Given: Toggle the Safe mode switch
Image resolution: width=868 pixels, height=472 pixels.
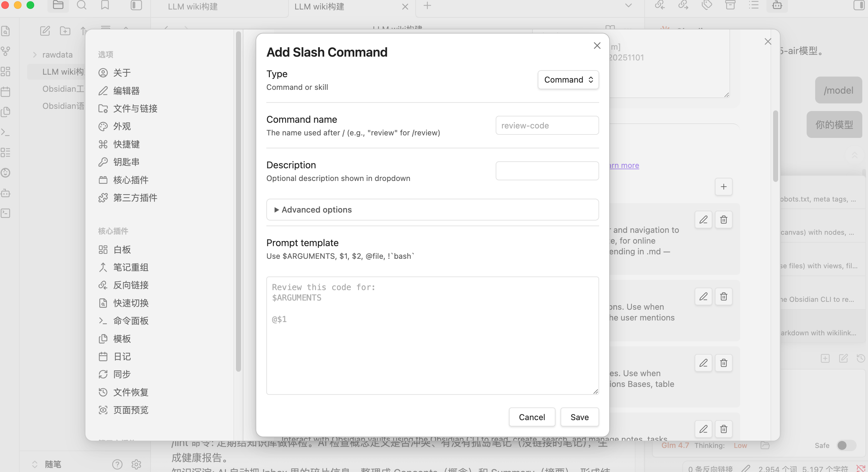Looking at the screenshot, I should (x=846, y=445).
